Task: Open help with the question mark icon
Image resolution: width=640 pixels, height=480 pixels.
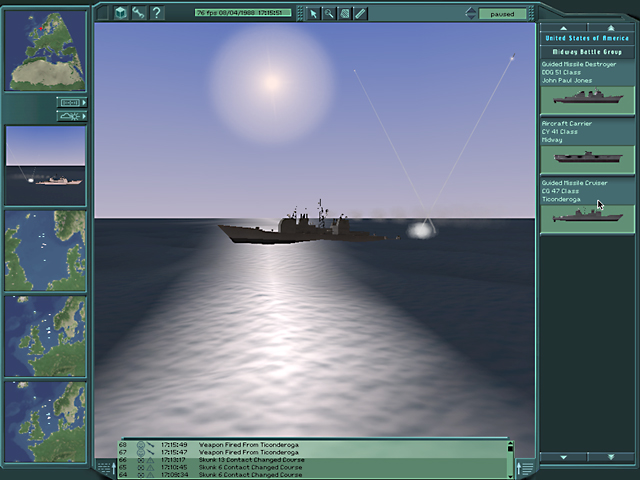Action: click(156, 13)
